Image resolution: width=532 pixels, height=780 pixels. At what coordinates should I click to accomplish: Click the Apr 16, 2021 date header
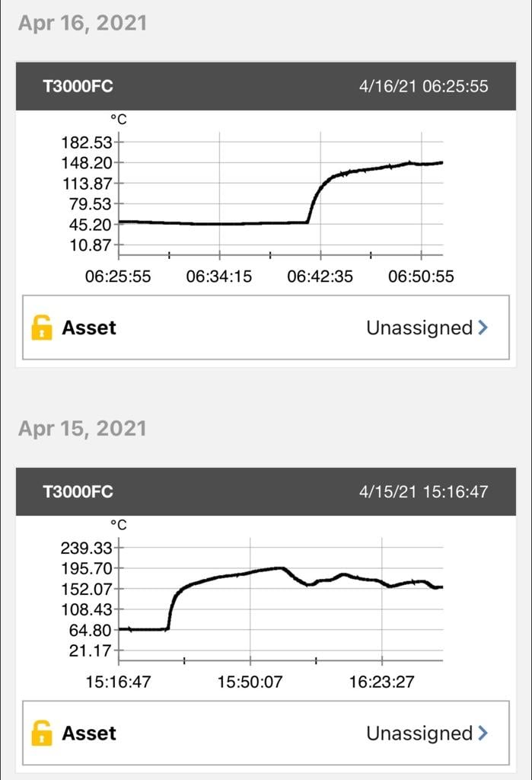[82, 23]
